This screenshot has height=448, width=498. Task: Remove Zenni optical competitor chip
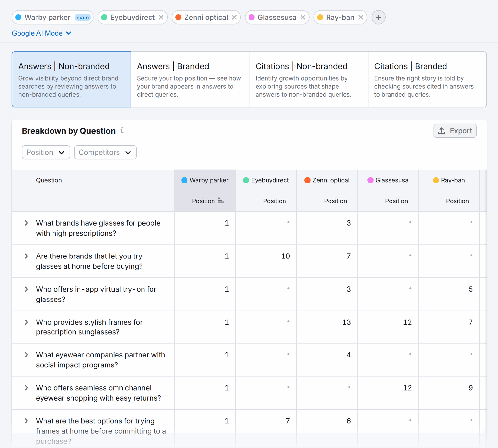pos(234,17)
